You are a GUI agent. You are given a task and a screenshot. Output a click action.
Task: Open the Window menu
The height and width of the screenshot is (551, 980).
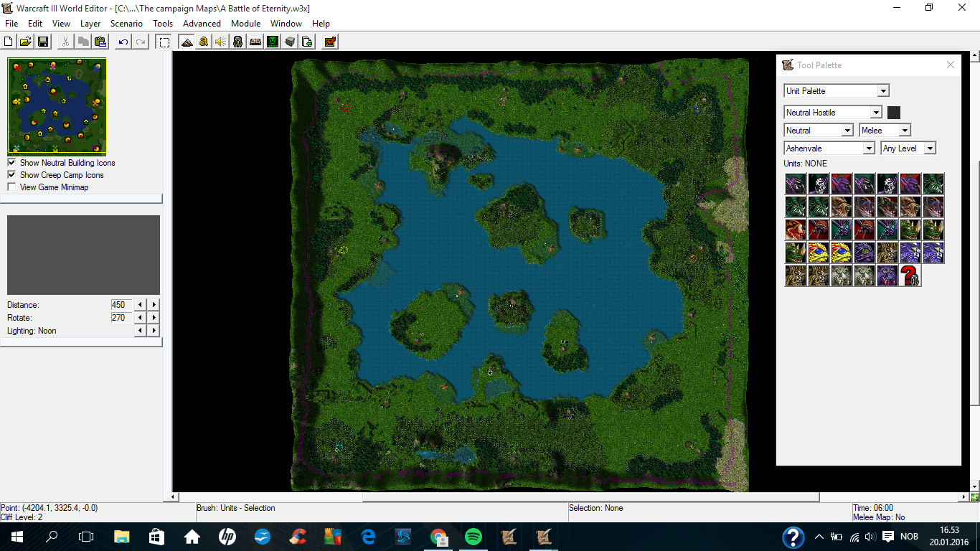click(x=286, y=24)
